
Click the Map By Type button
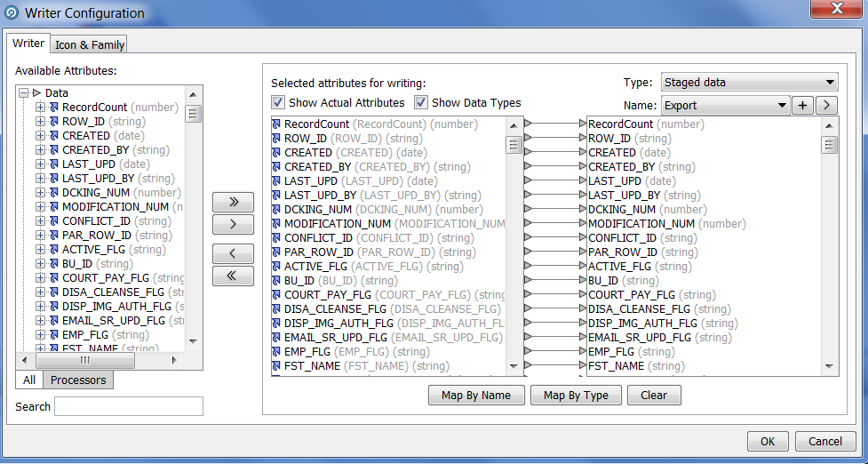point(576,396)
